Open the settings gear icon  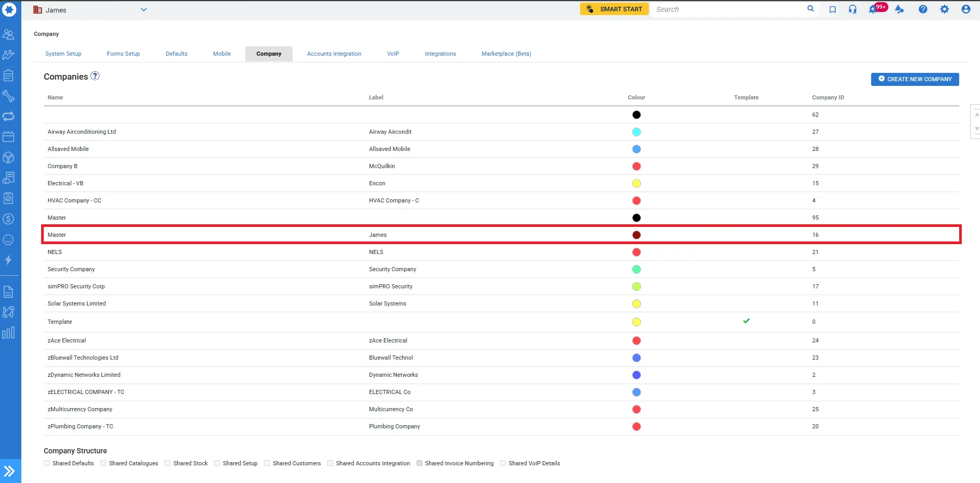point(945,9)
